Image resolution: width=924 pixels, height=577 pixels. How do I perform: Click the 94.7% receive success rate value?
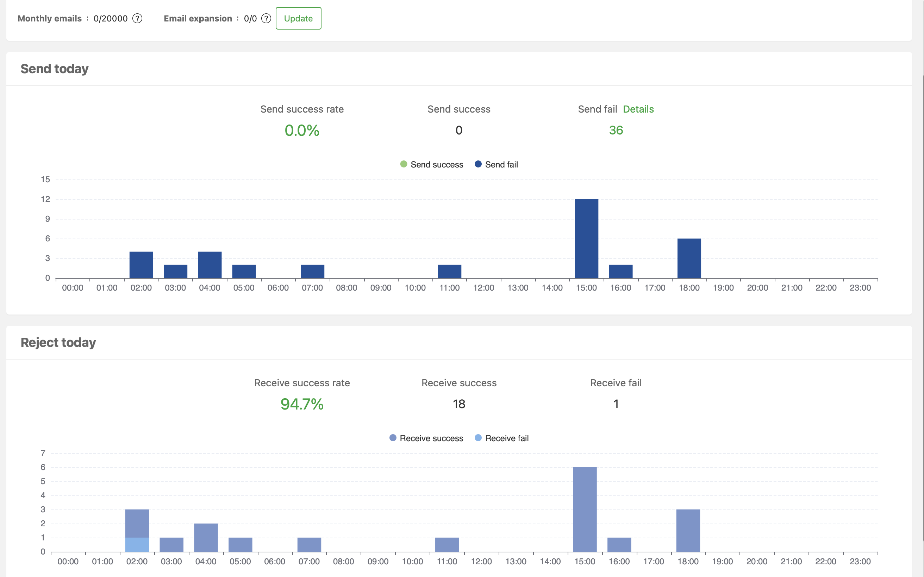302,404
